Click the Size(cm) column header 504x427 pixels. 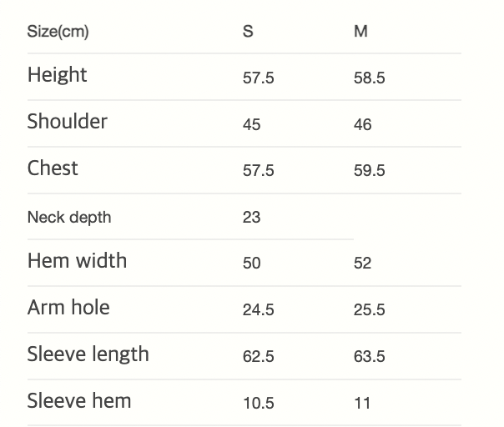coord(58,32)
